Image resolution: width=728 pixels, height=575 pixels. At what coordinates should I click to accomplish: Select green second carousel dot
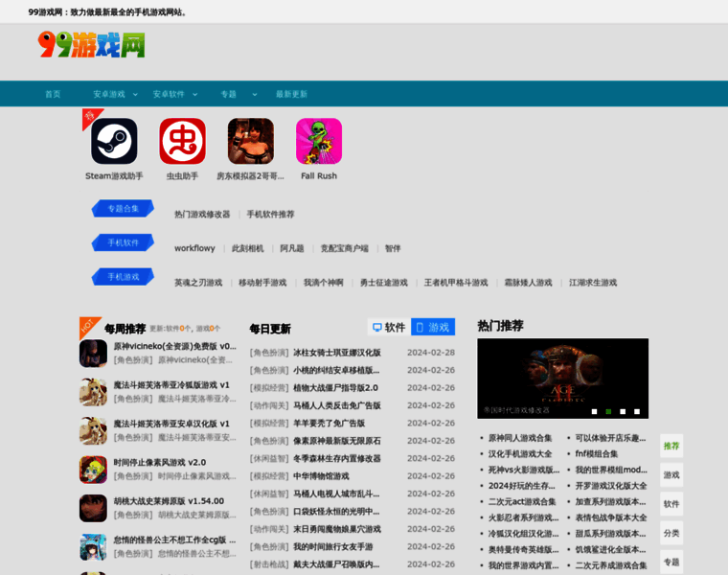(608, 411)
